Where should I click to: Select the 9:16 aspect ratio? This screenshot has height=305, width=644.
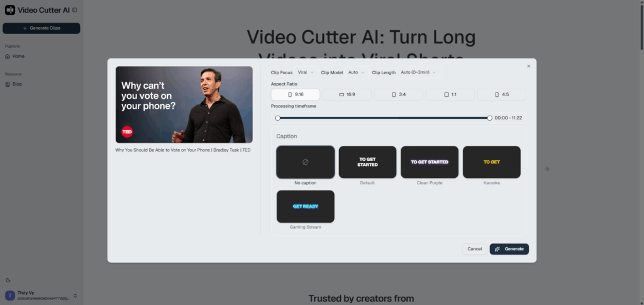(x=296, y=94)
